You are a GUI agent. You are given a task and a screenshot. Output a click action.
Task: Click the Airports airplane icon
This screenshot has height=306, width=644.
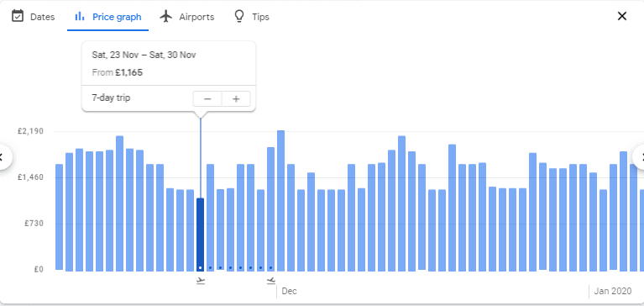[x=166, y=17]
